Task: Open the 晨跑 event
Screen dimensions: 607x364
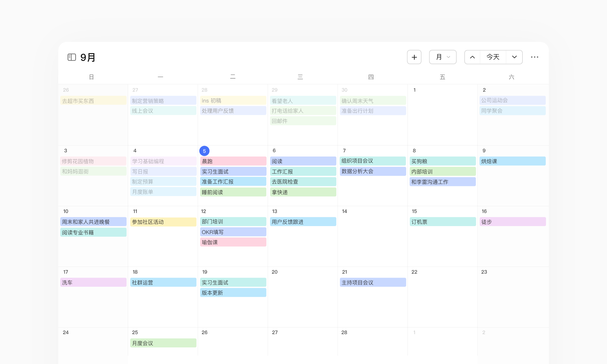Action: pos(233,161)
